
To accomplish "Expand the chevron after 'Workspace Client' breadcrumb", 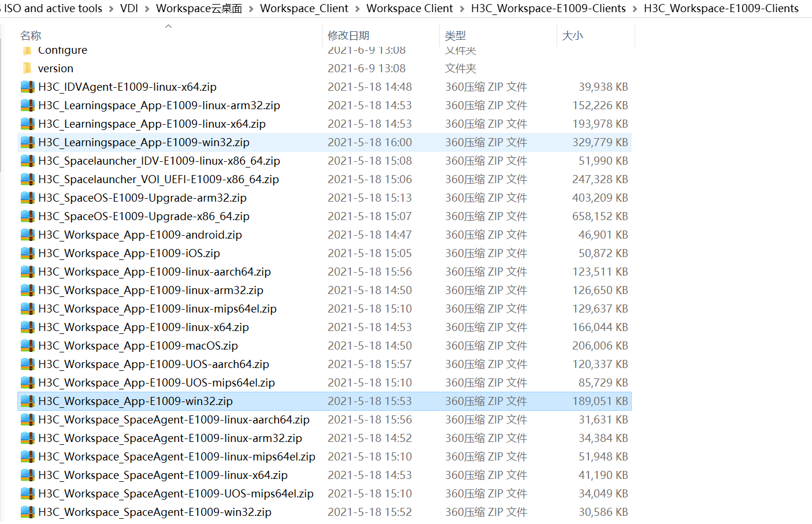I will tap(462, 9).
